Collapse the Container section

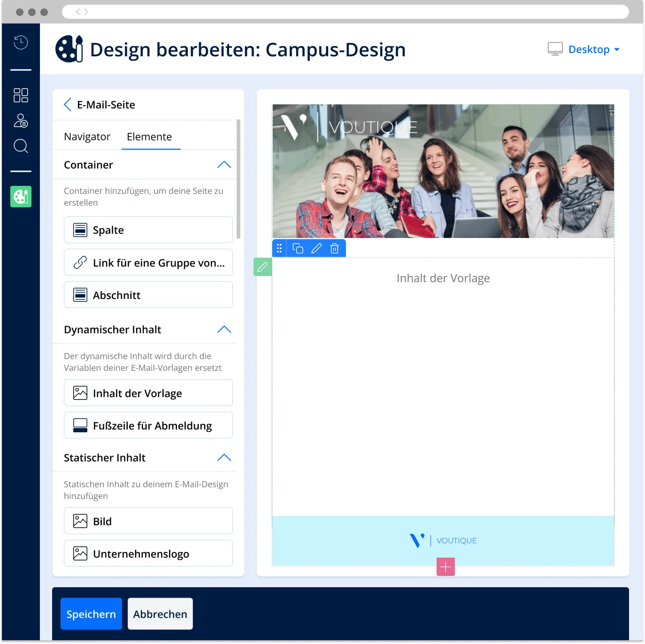click(x=224, y=165)
